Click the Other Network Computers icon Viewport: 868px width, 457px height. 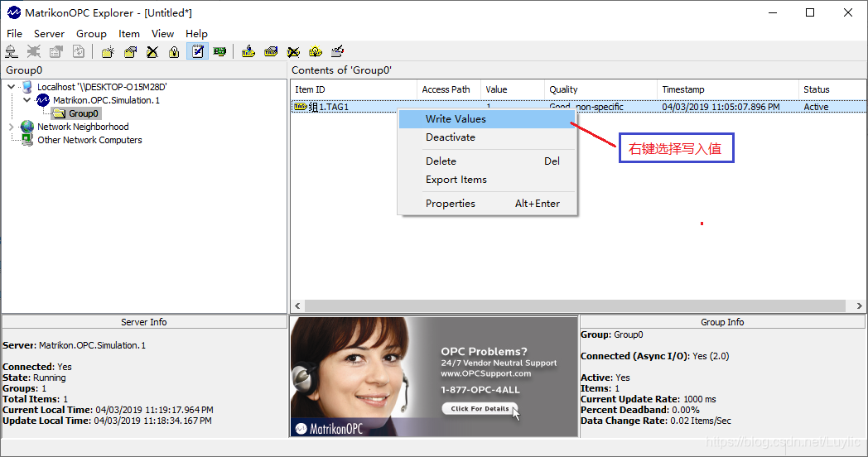[27, 140]
